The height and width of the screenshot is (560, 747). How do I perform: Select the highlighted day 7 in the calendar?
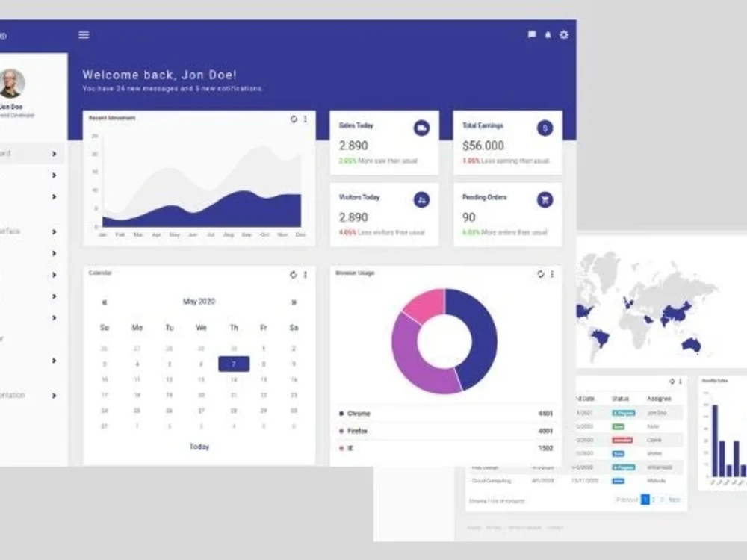(234, 364)
